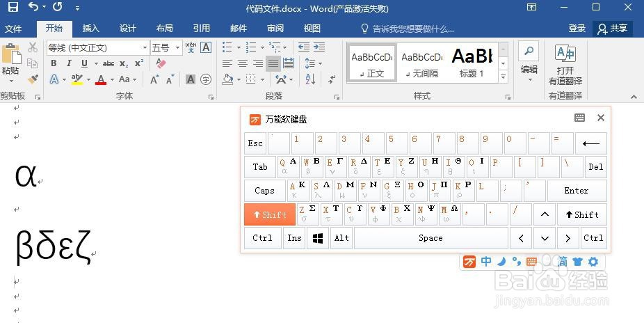Image resolution: width=644 pixels, height=323 pixels.
Task: Switch to the 布局 tab
Action: pos(165,29)
